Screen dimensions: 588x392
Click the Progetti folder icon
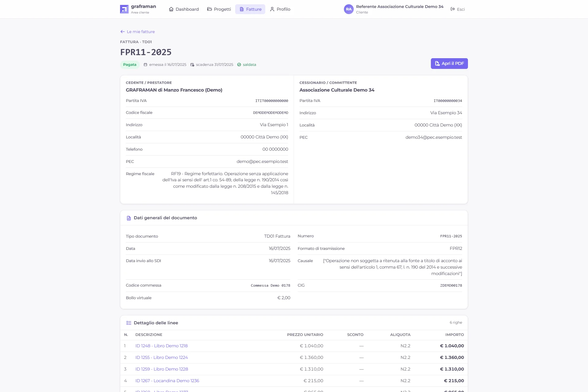tap(209, 9)
